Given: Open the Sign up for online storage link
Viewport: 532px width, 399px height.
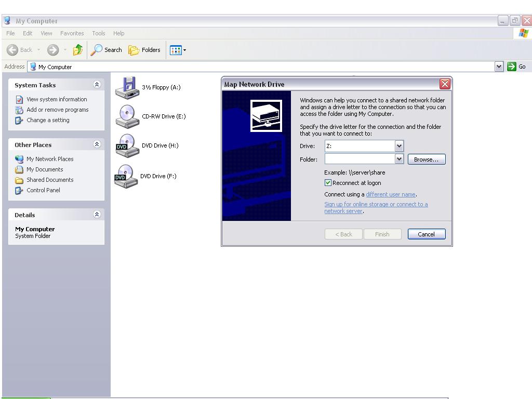Looking at the screenshot, I should coord(376,208).
